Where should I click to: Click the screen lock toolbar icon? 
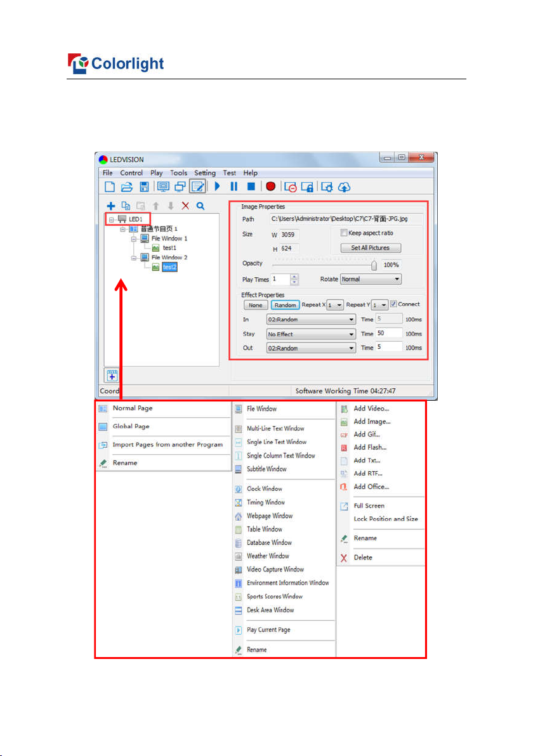307,187
